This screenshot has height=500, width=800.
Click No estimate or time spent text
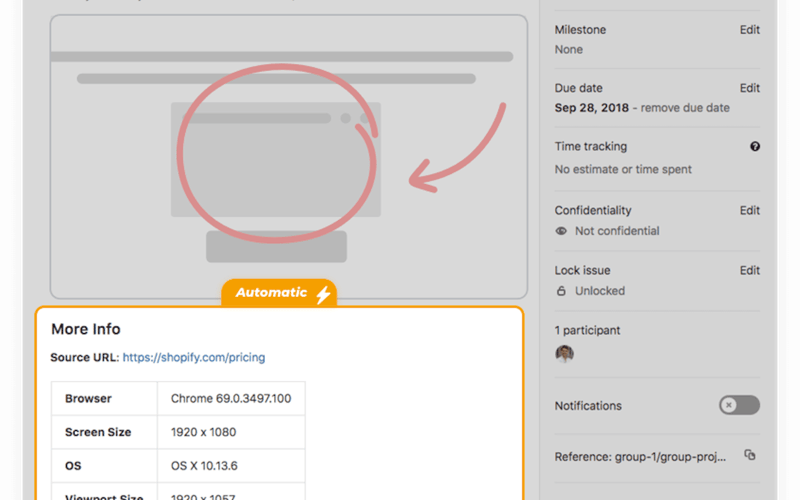[x=623, y=169]
